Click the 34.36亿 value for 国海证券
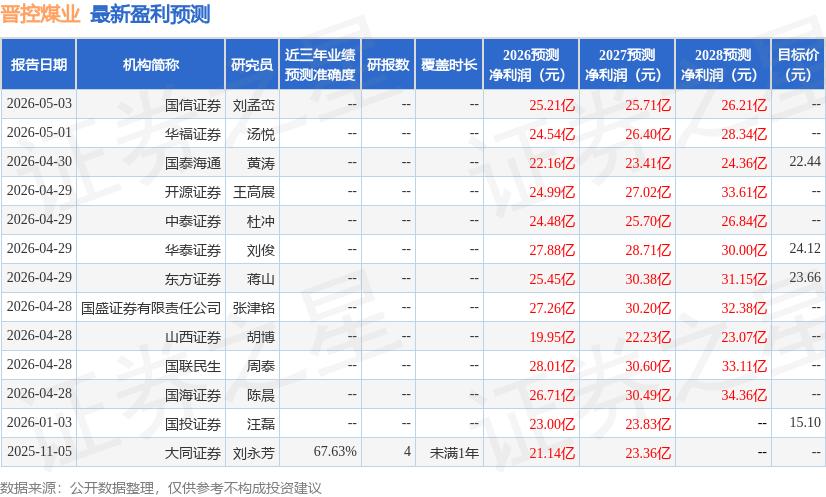This screenshot has height=497, width=826. click(x=744, y=395)
